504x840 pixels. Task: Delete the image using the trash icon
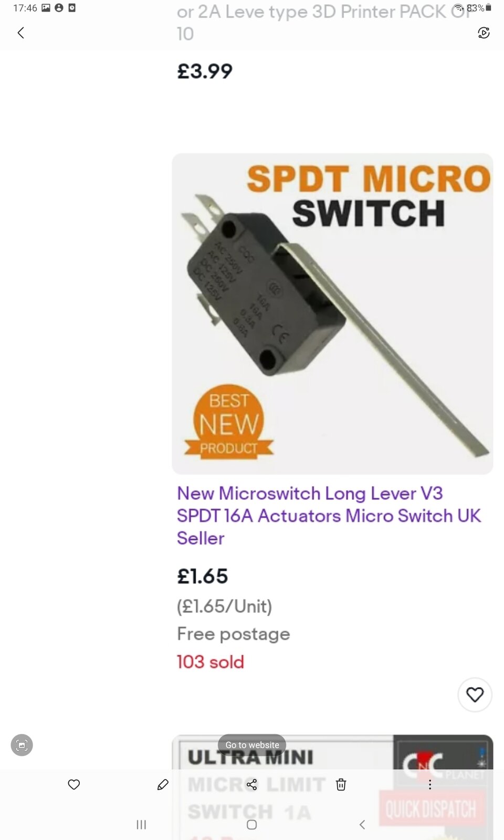[341, 784]
